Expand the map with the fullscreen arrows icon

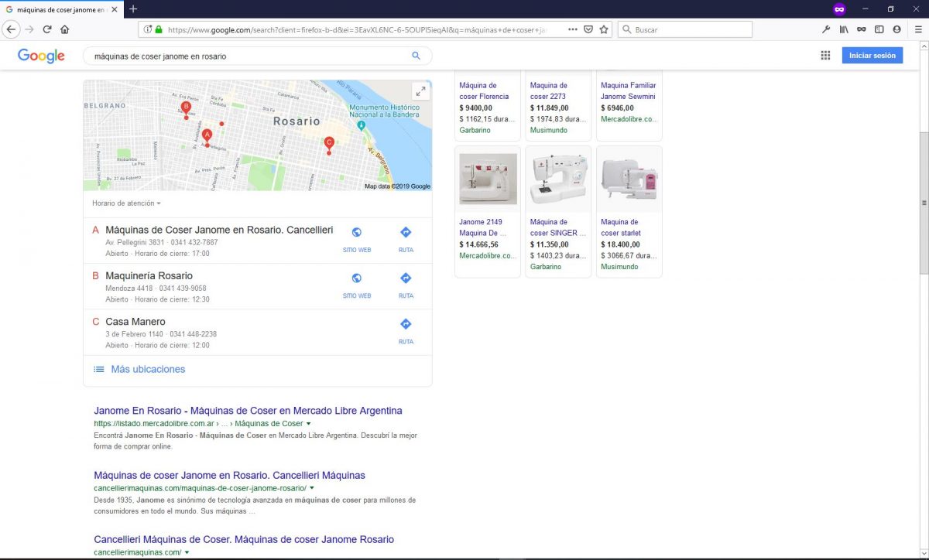point(421,90)
